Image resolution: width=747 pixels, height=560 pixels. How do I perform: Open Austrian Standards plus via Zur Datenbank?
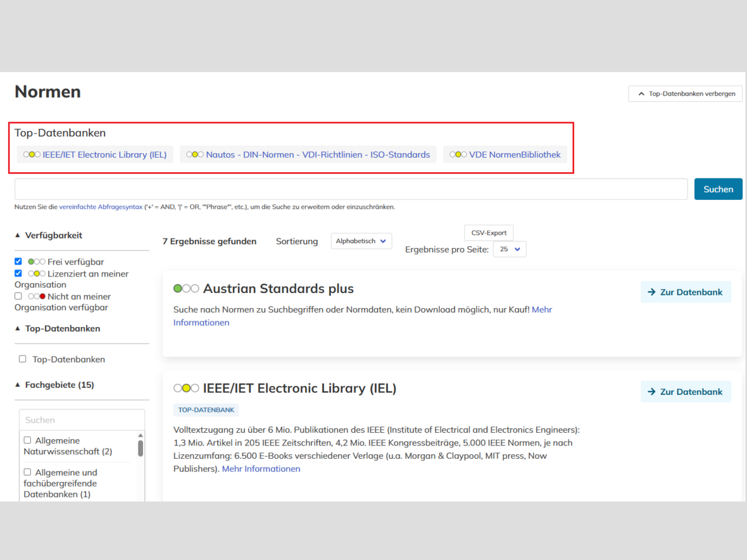686,292
